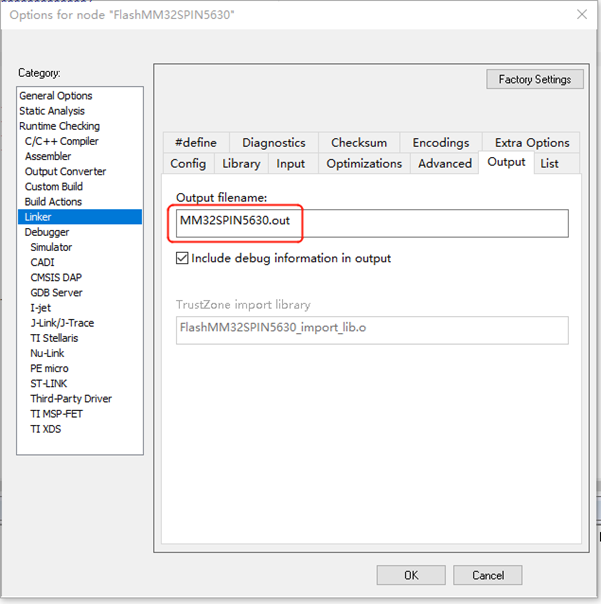Select the #define tab
The image size is (601, 604).
click(195, 142)
